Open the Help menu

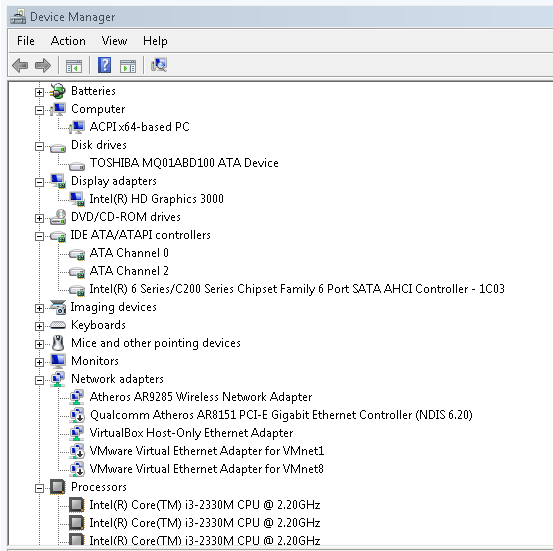click(x=155, y=41)
